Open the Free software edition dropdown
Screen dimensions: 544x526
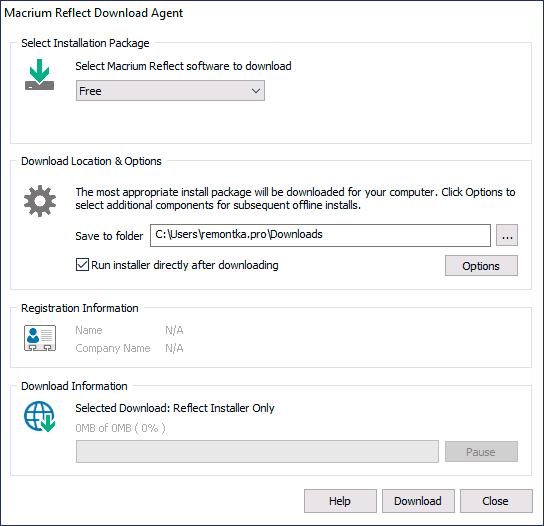click(170, 91)
